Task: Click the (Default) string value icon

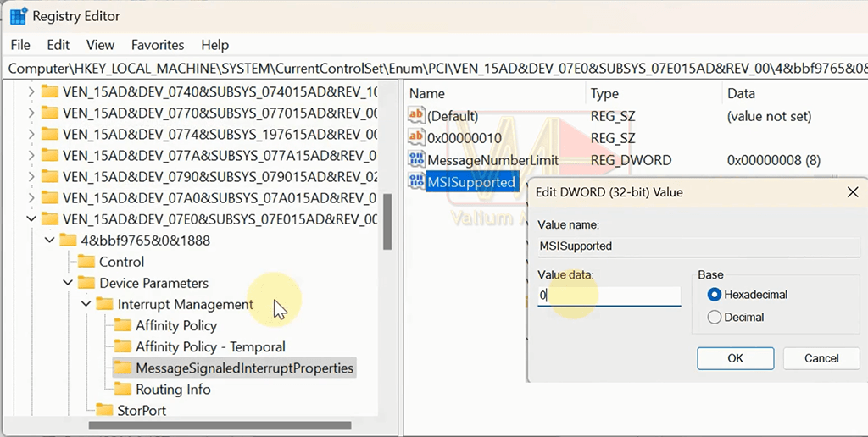Action: [x=416, y=116]
